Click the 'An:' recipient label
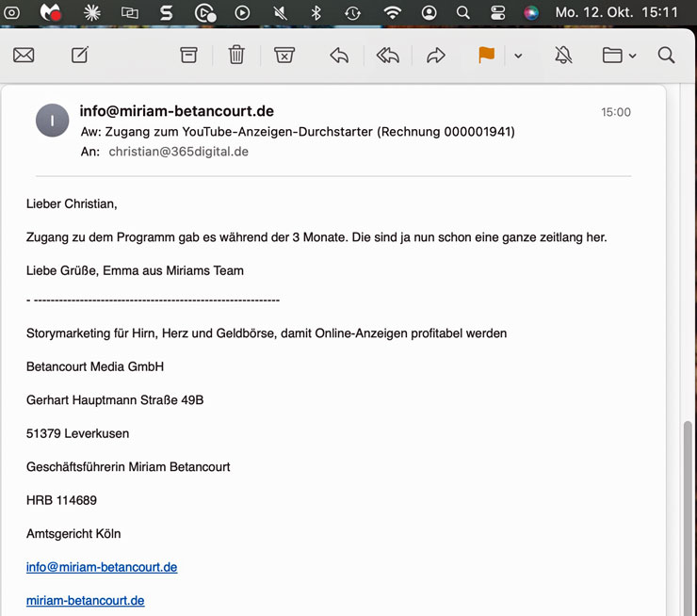Screen dimensions: 697x616 90,152
